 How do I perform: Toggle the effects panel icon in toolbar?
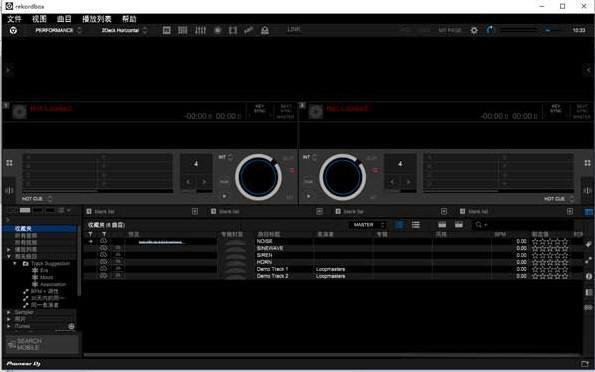167,30
